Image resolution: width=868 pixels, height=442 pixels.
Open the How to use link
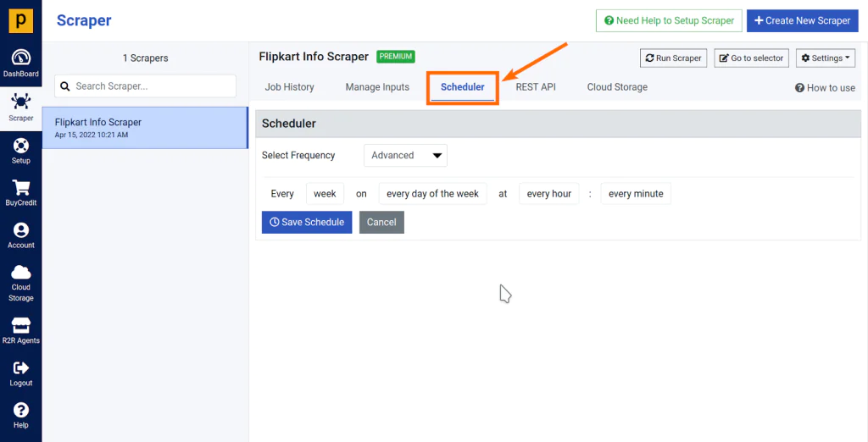coord(825,87)
